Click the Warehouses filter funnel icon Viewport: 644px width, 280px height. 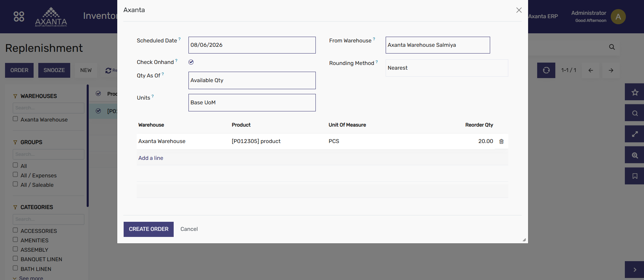15,96
